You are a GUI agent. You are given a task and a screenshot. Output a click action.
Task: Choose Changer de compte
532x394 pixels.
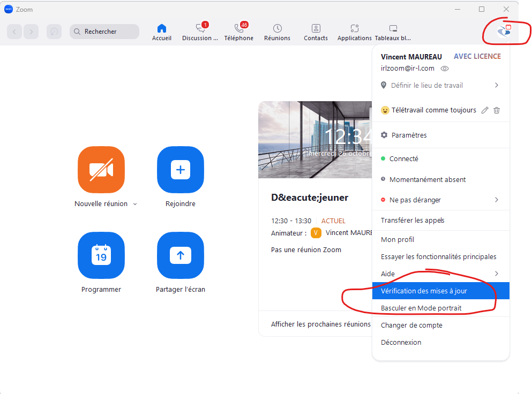[441, 325]
